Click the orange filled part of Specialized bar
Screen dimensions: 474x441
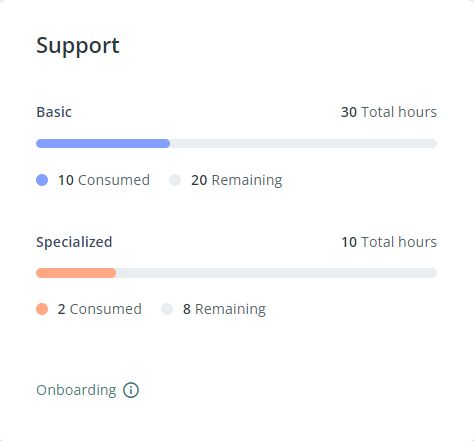point(76,273)
